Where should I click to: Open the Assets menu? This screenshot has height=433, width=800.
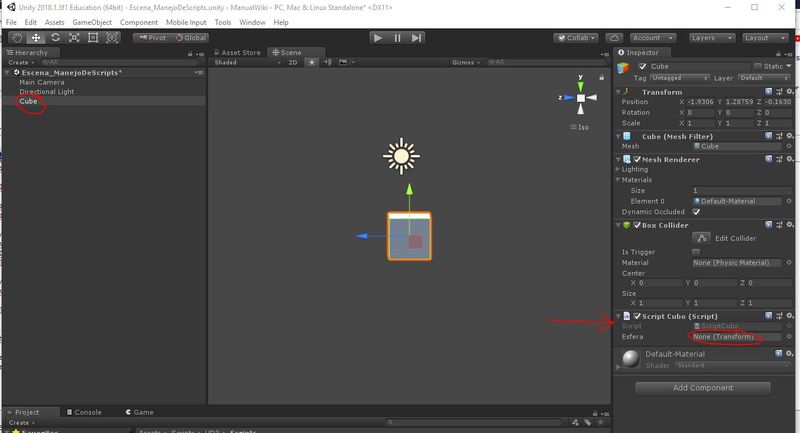click(55, 22)
